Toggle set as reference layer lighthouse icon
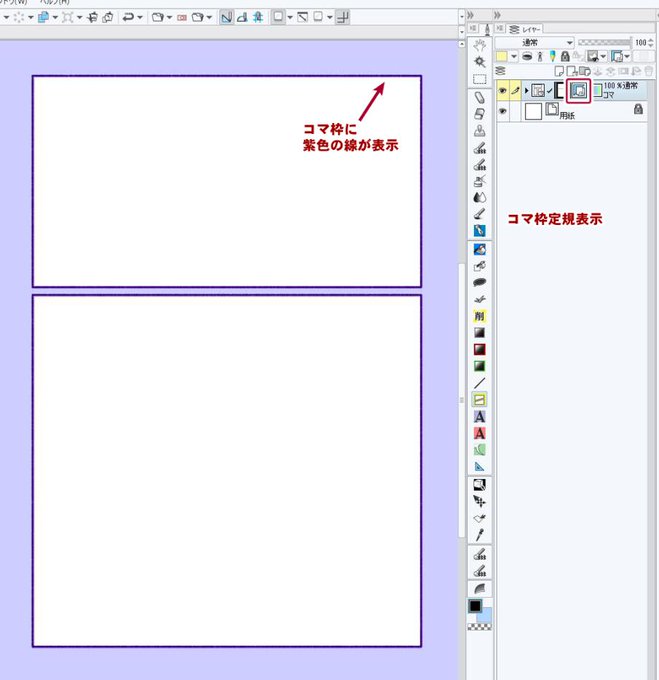 coord(540,56)
